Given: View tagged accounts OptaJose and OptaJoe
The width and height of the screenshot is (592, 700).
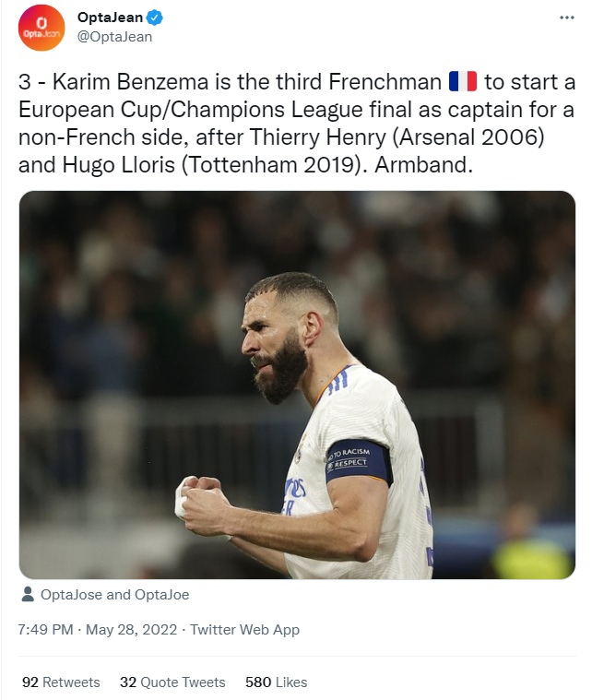Looking at the screenshot, I should tap(114, 595).
